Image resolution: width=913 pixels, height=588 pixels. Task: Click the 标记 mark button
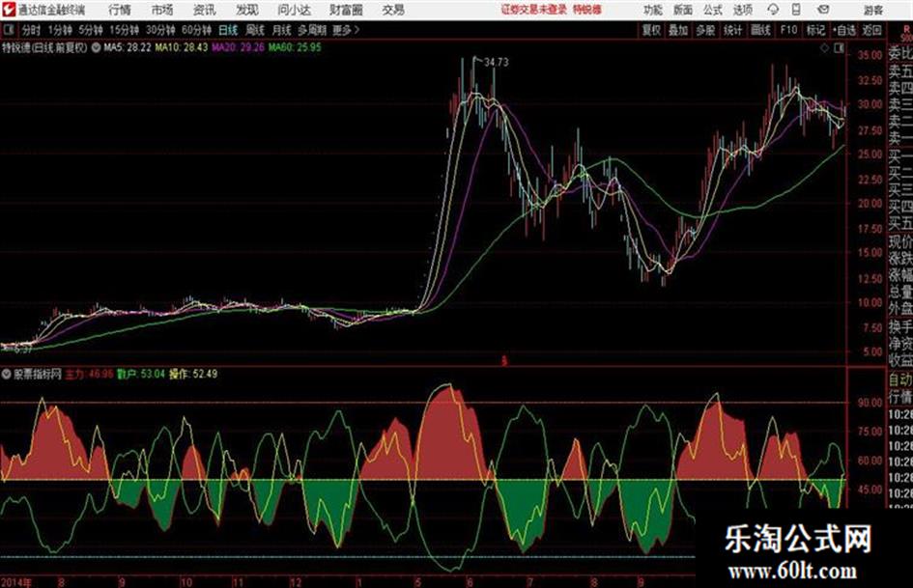[815, 30]
